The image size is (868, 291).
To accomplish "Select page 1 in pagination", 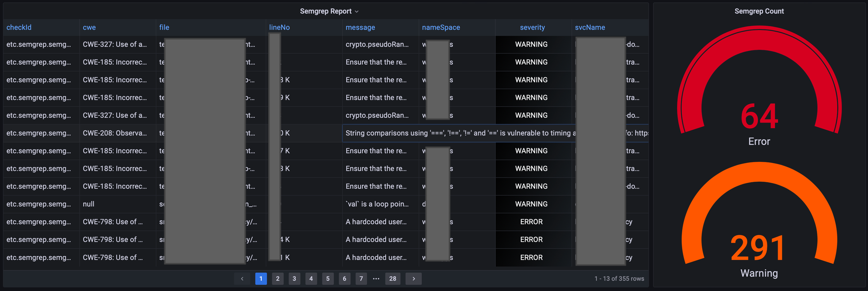I will click(261, 279).
